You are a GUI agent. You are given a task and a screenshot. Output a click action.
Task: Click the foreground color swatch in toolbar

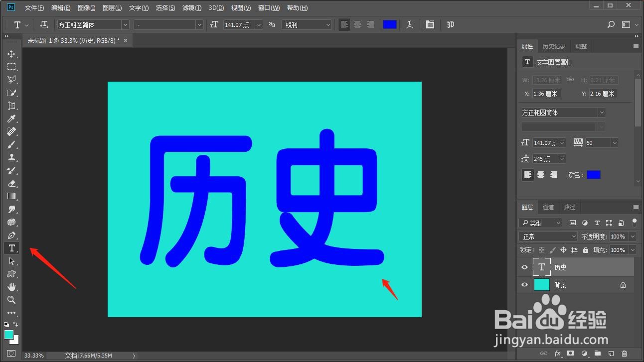[x=9, y=334]
